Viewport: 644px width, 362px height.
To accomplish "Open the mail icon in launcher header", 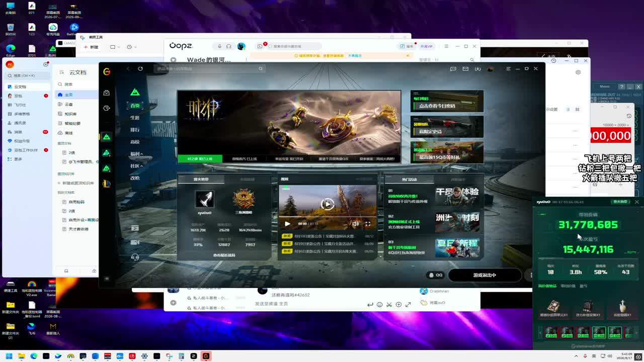I will coord(465,69).
